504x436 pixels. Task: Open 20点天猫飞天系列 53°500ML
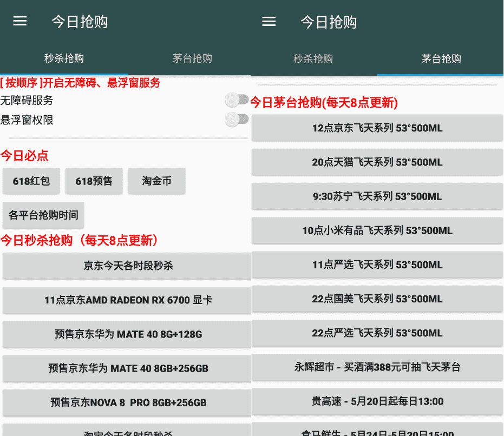(x=377, y=162)
